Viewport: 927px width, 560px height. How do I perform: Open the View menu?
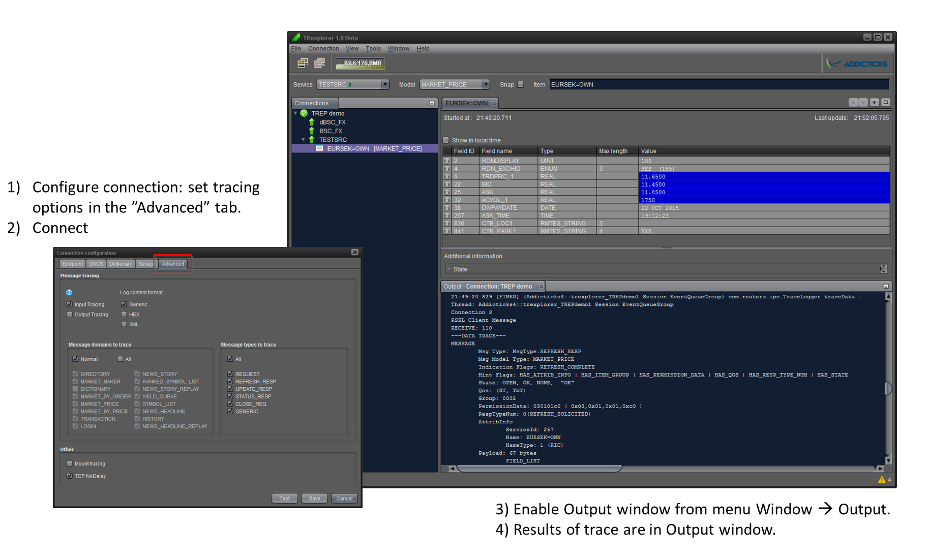(x=352, y=49)
